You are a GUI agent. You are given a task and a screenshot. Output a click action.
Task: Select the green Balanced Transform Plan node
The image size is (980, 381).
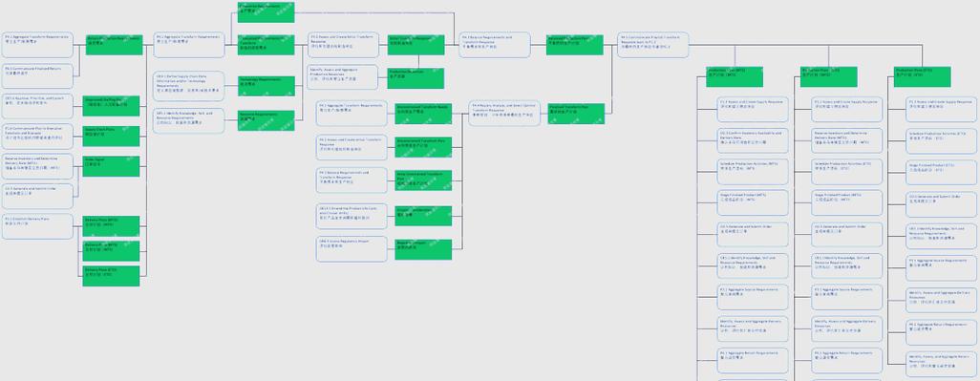click(575, 45)
